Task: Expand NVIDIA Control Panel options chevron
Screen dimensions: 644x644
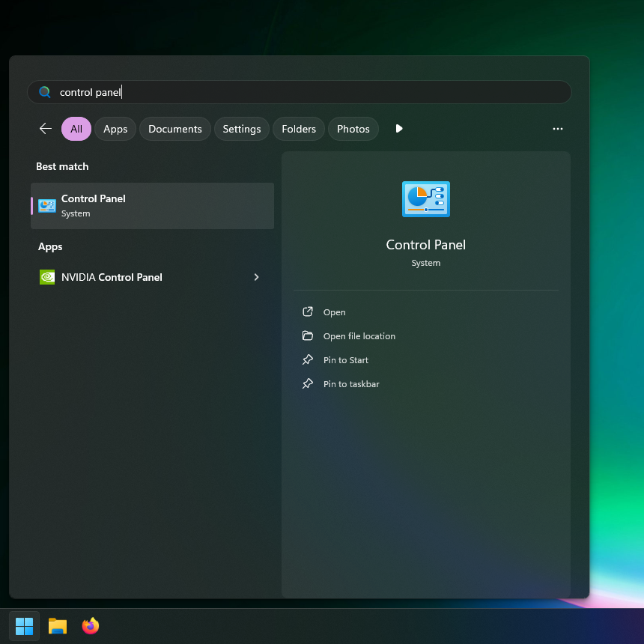Action: pyautogui.click(x=256, y=277)
